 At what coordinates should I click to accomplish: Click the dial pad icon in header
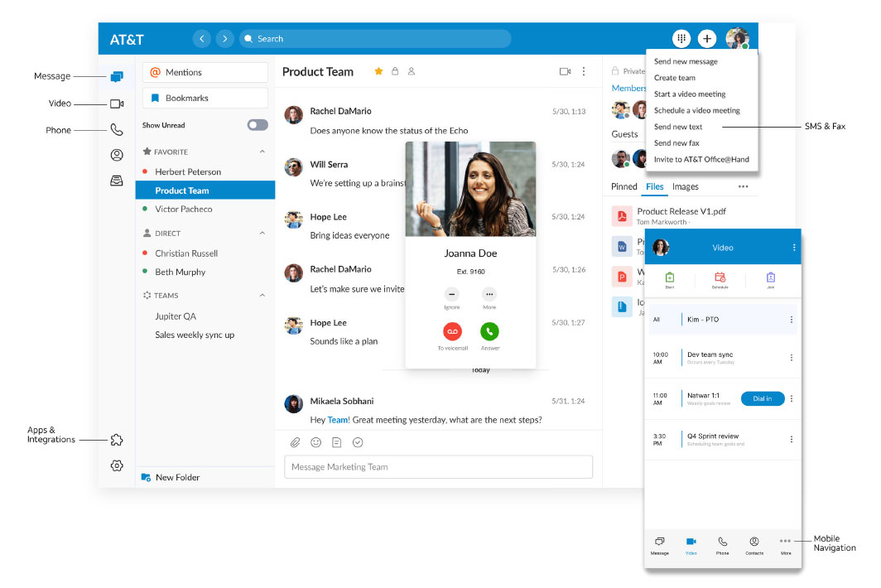(681, 39)
